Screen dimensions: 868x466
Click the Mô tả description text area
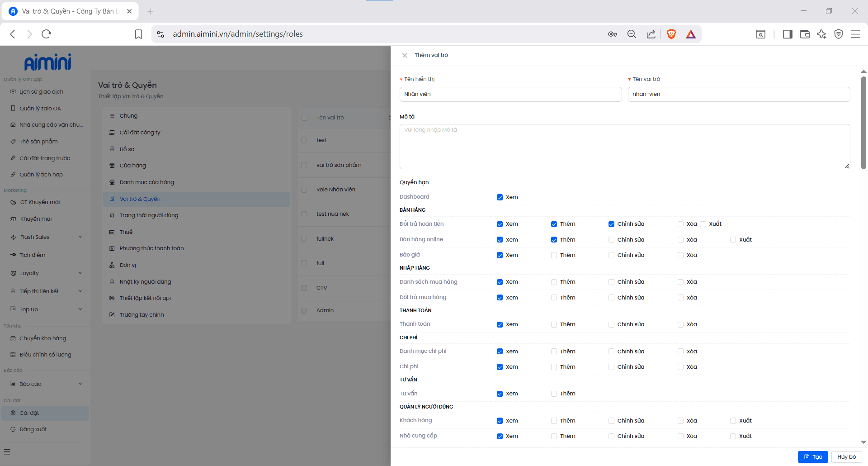click(x=624, y=147)
